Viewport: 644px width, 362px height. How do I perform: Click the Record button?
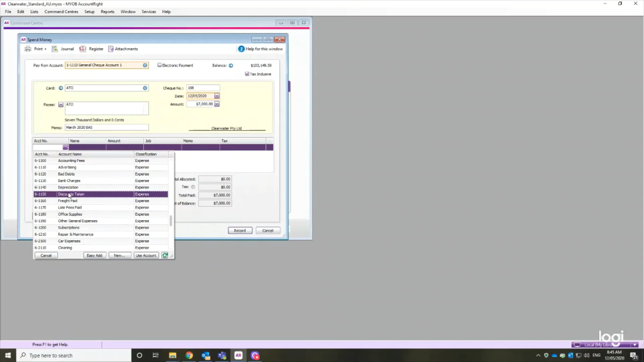(x=240, y=231)
